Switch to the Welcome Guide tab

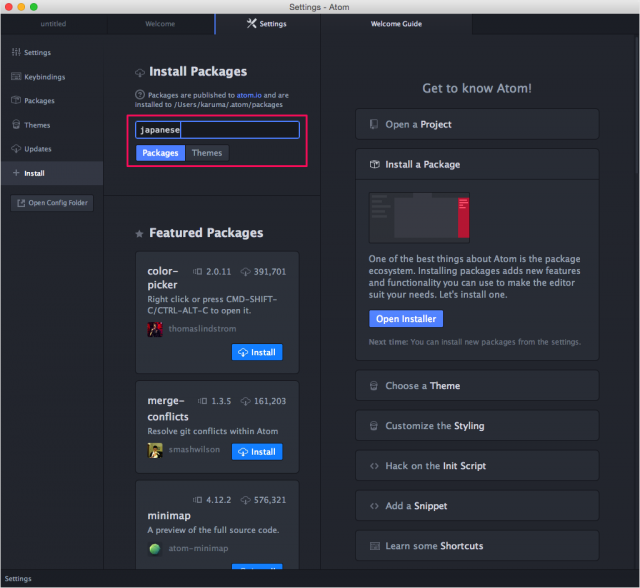point(396,24)
